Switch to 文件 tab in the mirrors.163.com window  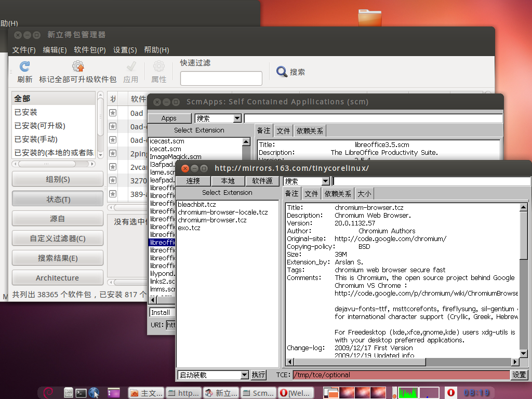(x=311, y=193)
